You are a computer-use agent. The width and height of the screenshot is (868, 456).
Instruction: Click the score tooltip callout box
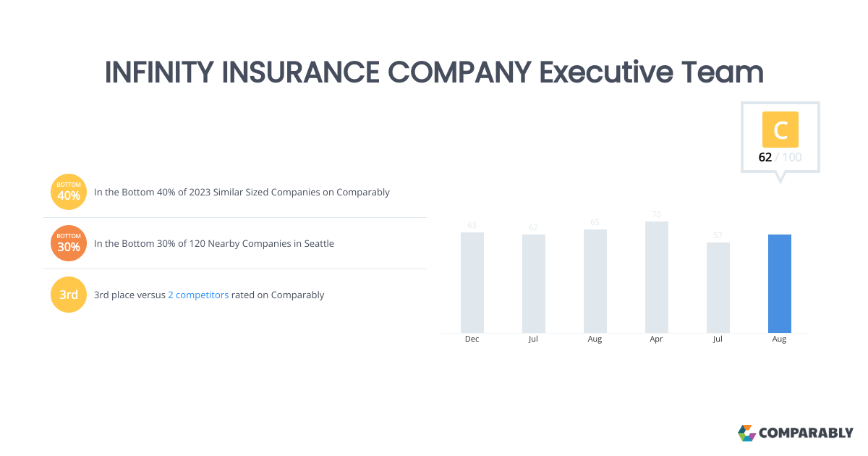coord(780,138)
